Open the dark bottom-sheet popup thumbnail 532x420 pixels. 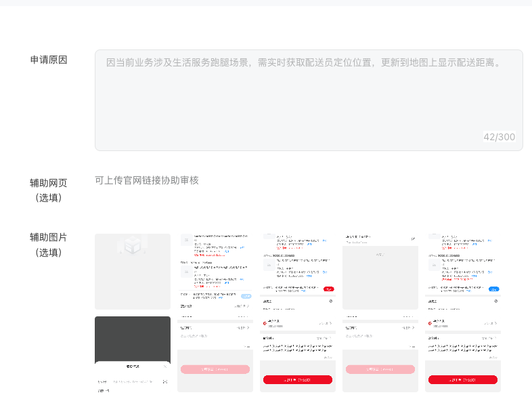click(x=133, y=354)
